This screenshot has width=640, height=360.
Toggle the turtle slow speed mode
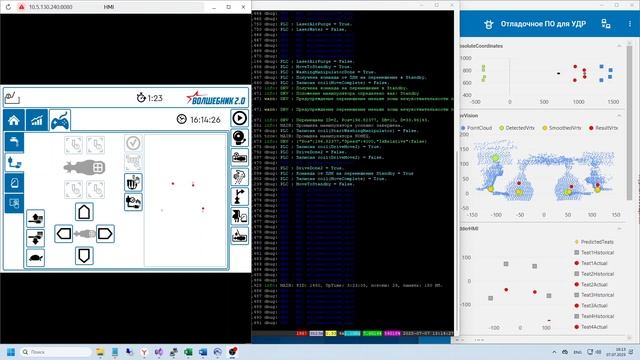tap(36, 258)
